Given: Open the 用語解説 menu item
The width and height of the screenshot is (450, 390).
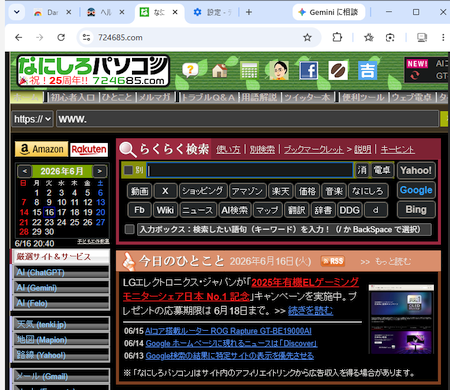Looking at the screenshot, I should [x=260, y=97].
